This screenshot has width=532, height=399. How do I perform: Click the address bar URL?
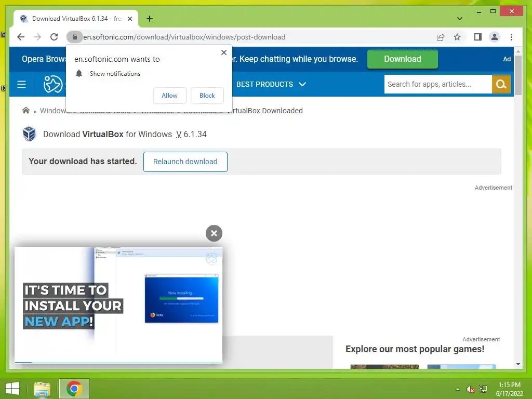pyautogui.click(x=184, y=37)
